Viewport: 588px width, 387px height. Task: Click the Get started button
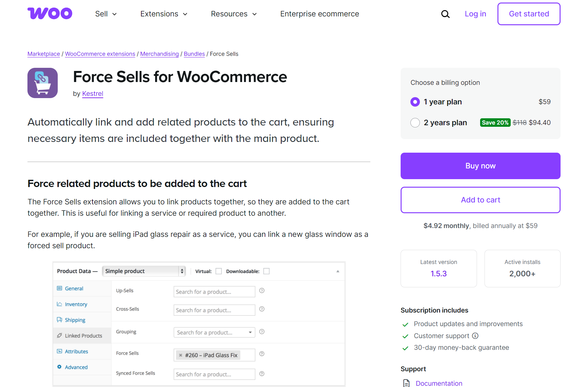(529, 14)
